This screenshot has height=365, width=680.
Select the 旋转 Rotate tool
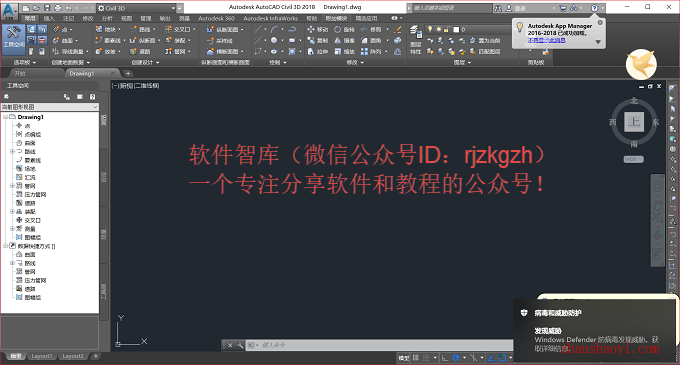[344, 29]
